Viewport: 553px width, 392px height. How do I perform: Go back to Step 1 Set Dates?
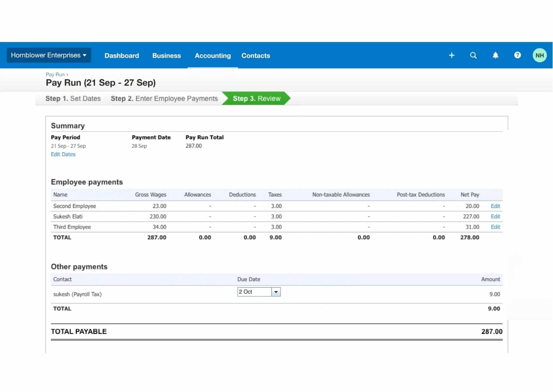click(73, 99)
